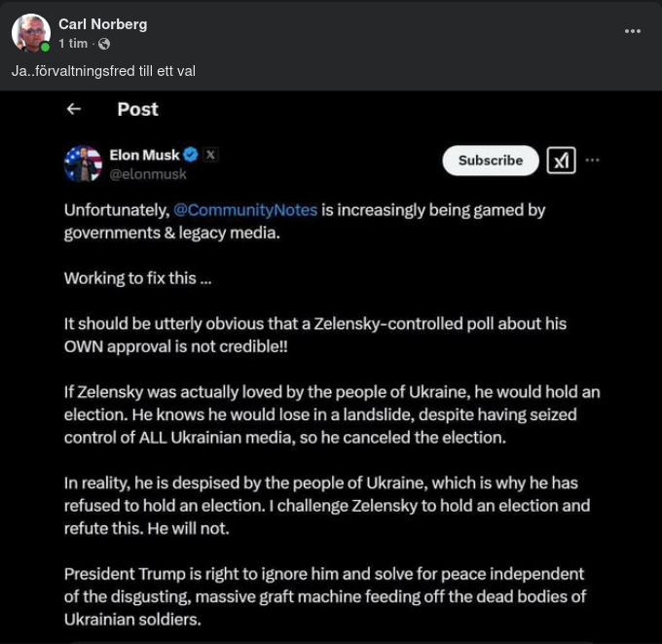Image resolution: width=662 pixels, height=644 pixels.
Task: Click the 'Post' heading in the screenshot
Action: [x=137, y=109]
